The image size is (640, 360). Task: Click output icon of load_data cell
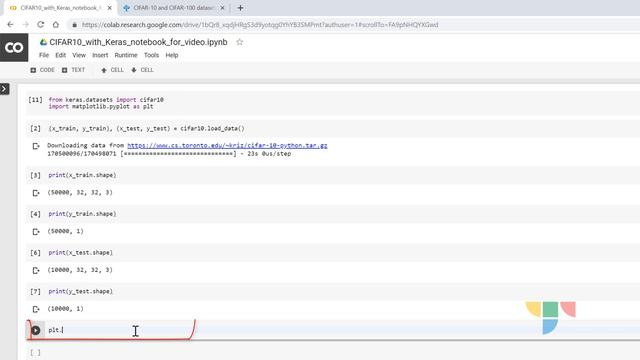36,146
